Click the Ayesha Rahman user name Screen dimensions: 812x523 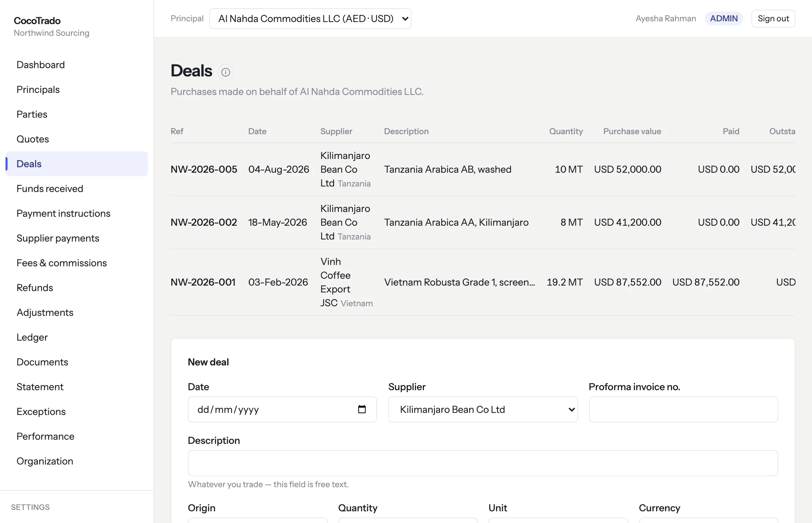665,19
